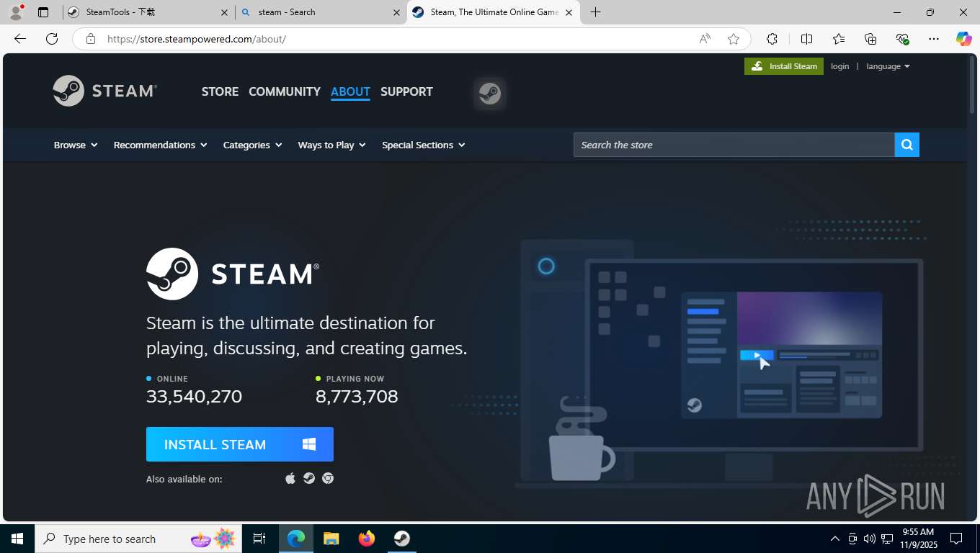
Task: Open the Copilot icon in Edge
Action: click(963, 39)
